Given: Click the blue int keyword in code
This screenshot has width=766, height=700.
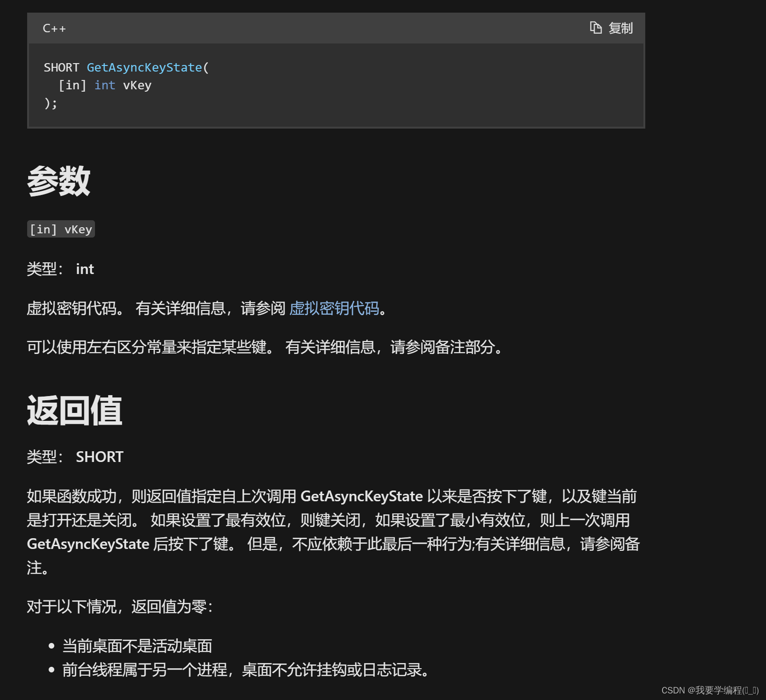Looking at the screenshot, I should click(x=104, y=85).
